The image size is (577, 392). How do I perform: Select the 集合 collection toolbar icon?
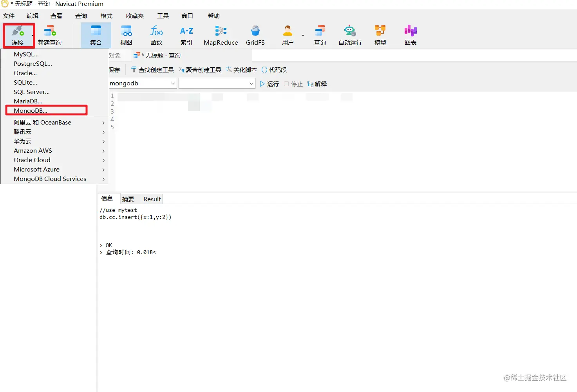(x=96, y=35)
